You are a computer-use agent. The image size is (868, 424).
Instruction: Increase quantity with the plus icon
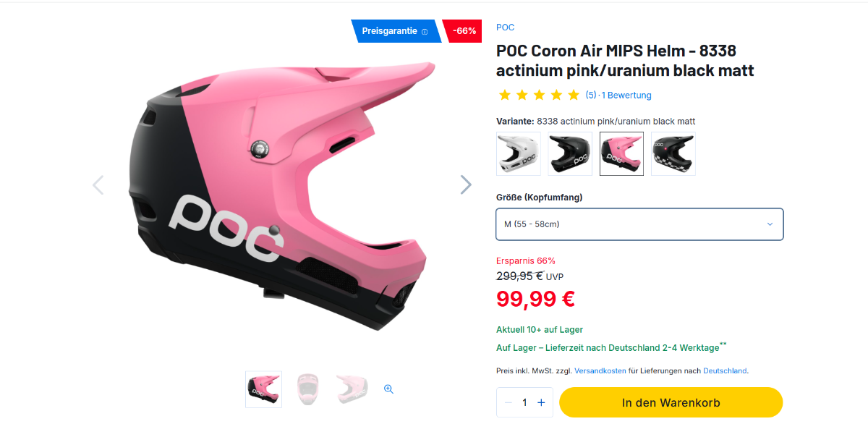(x=541, y=402)
